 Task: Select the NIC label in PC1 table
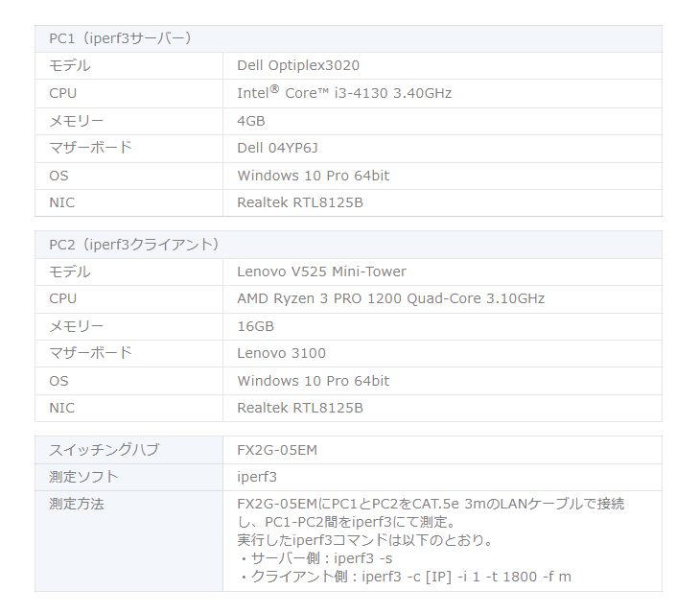(62, 202)
